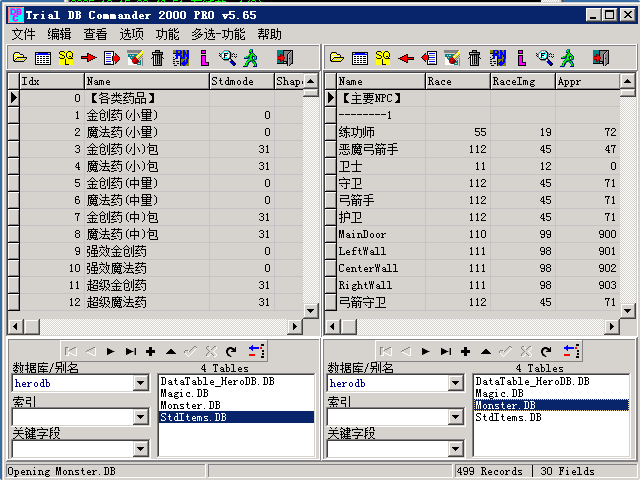Click edit/filter pencil icon in right toolbar
The width and height of the screenshot is (640, 480).
pos(452,58)
